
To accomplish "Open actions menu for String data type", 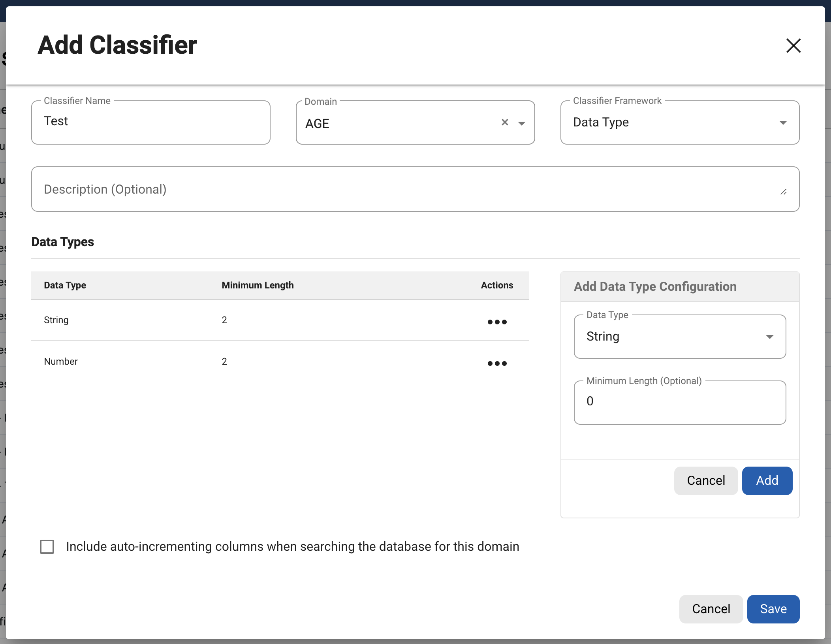I will click(497, 322).
